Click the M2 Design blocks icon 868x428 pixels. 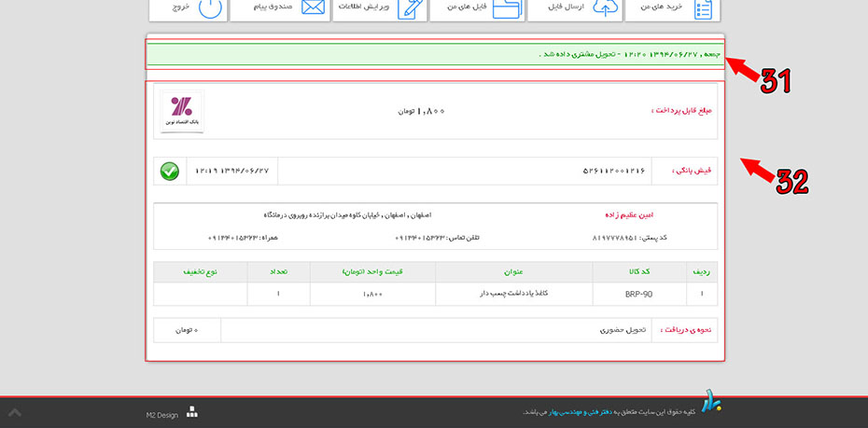pyautogui.click(x=192, y=411)
